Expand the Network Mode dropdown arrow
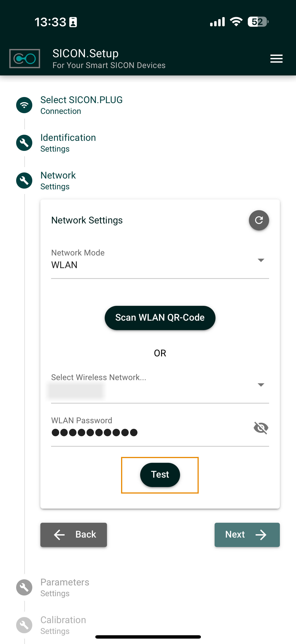 pyautogui.click(x=261, y=260)
